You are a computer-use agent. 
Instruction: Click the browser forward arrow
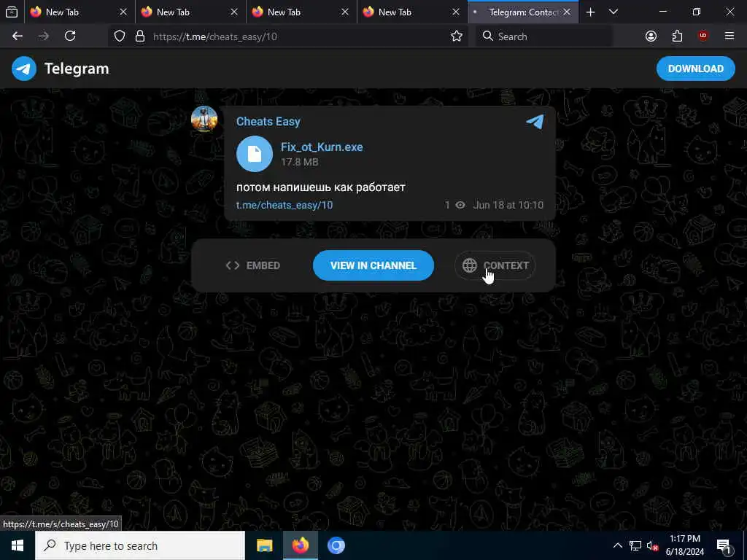pos(43,36)
